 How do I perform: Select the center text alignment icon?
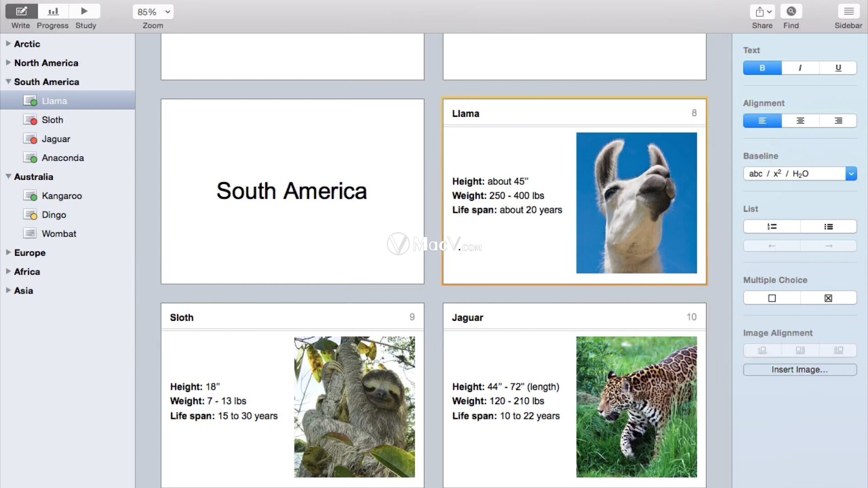[x=800, y=120]
